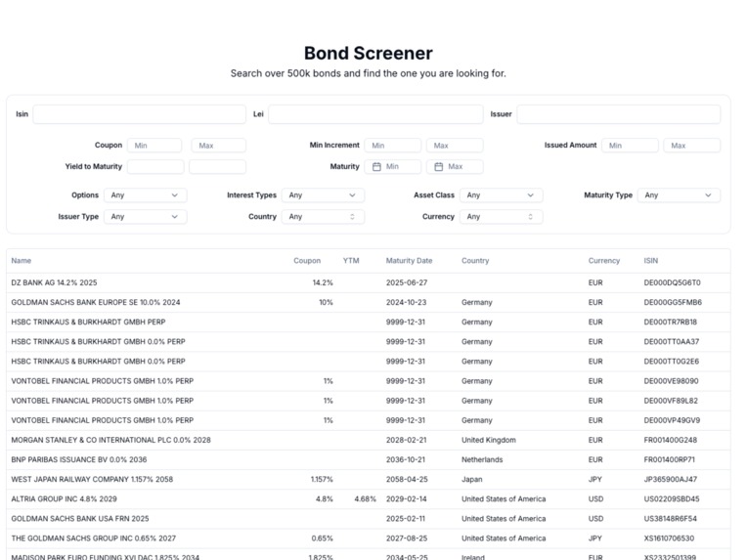Sort by the Coupon column header

click(x=307, y=261)
